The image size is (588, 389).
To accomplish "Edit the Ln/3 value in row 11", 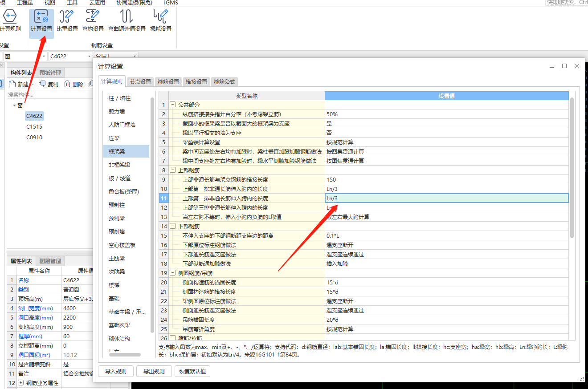I will click(x=447, y=198).
